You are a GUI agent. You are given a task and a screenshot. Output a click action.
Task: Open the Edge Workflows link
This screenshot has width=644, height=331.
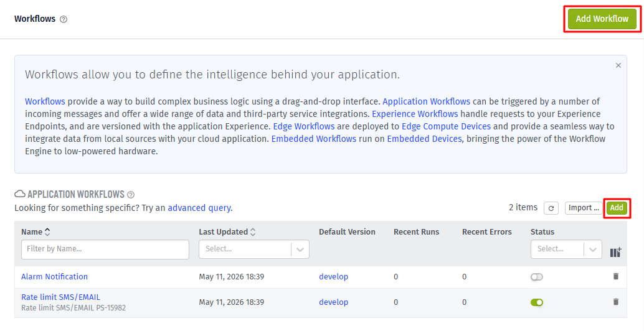(304, 126)
